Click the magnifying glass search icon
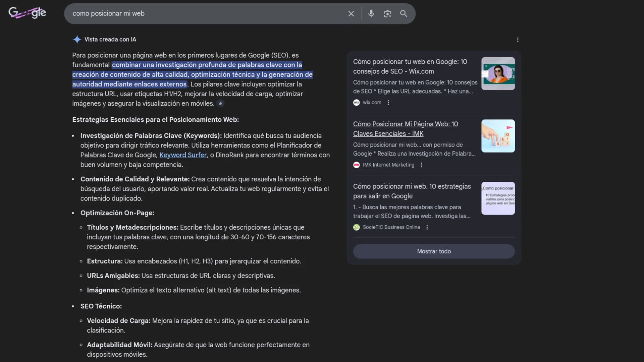The height and width of the screenshot is (362, 644). point(404,14)
